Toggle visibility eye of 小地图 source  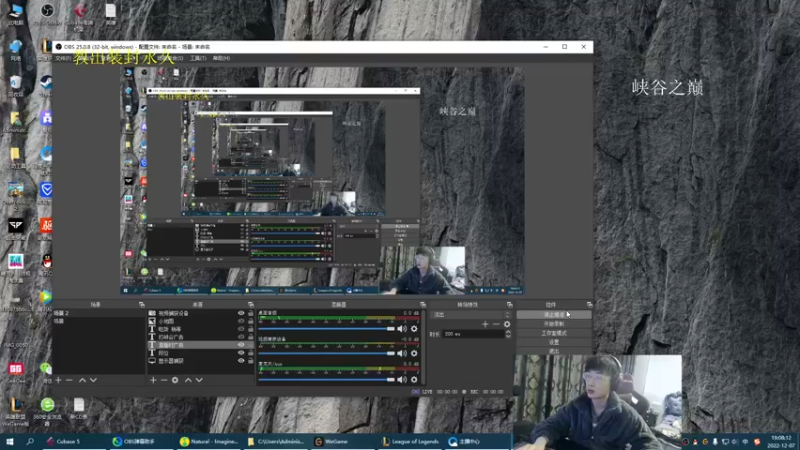pos(241,321)
